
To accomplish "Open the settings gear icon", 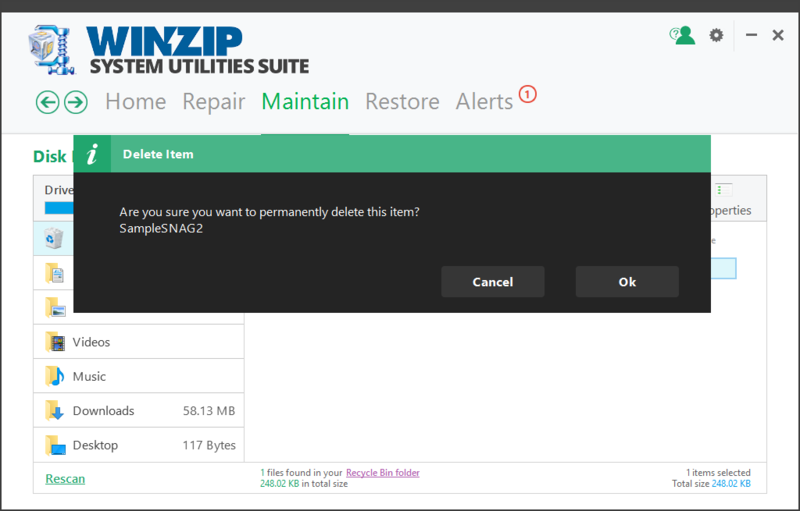I will [716, 35].
